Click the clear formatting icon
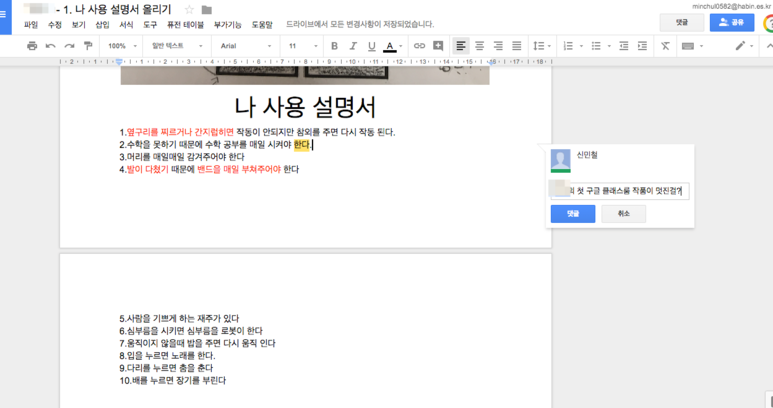Image resolution: width=773 pixels, height=408 pixels. pyautogui.click(x=665, y=46)
